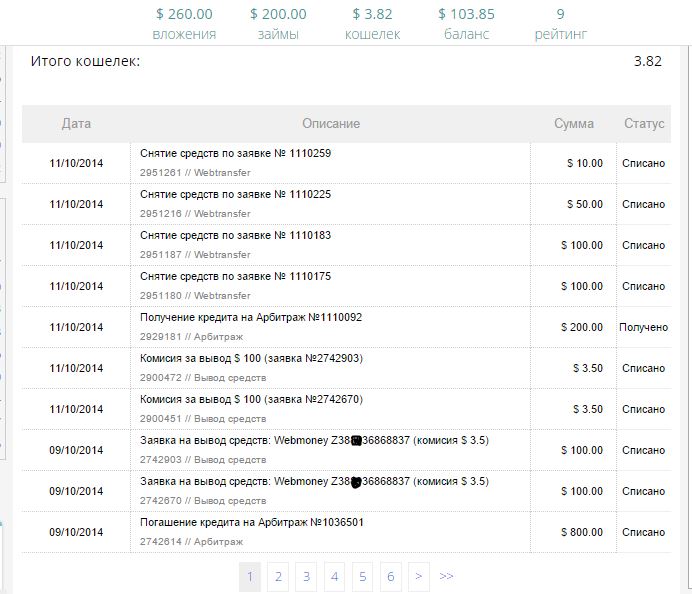The image size is (692, 594).
Task: Click the subline 2929181 // Арбитраж
Action: tap(192, 337)
